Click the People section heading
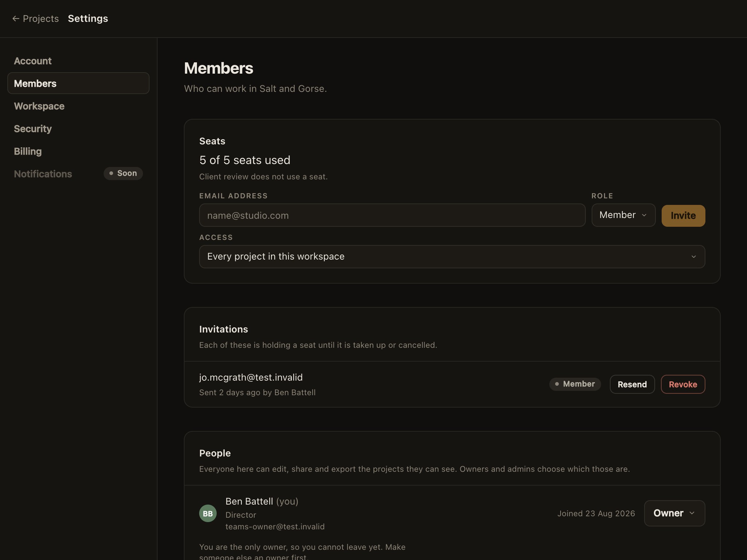This screenshot has width=747, height=560. (x=215, y=453)
